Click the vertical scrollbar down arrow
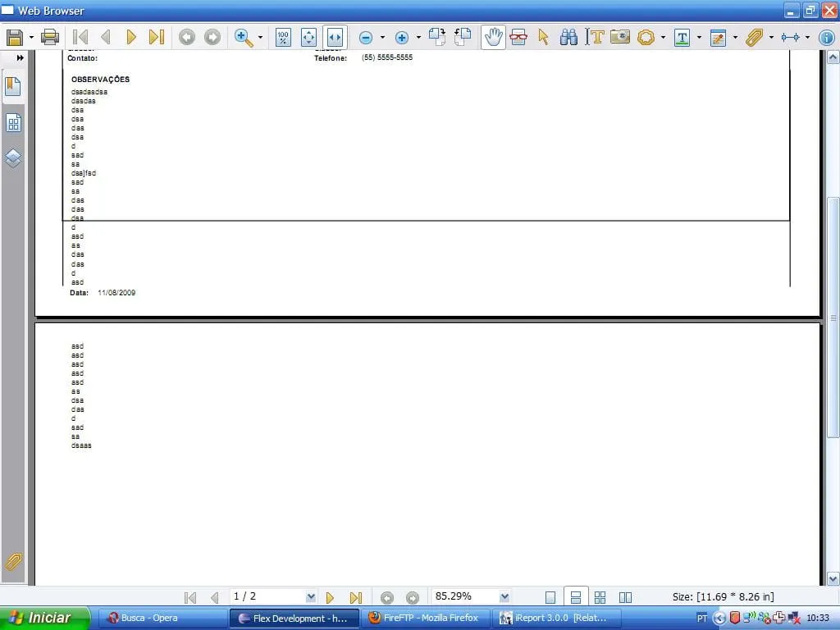Viewport: 840px width, 630px height. [x=833, y=578]
